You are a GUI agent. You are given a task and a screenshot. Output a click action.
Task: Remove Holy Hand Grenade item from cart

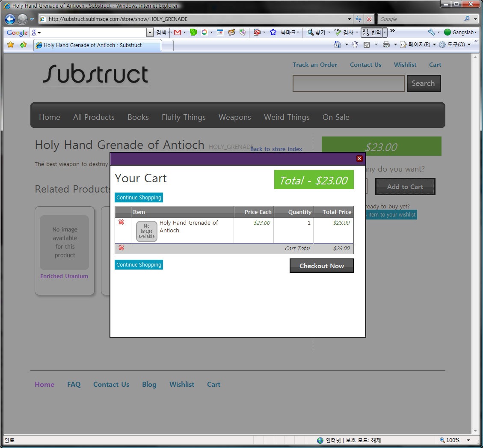coord(121,222)
